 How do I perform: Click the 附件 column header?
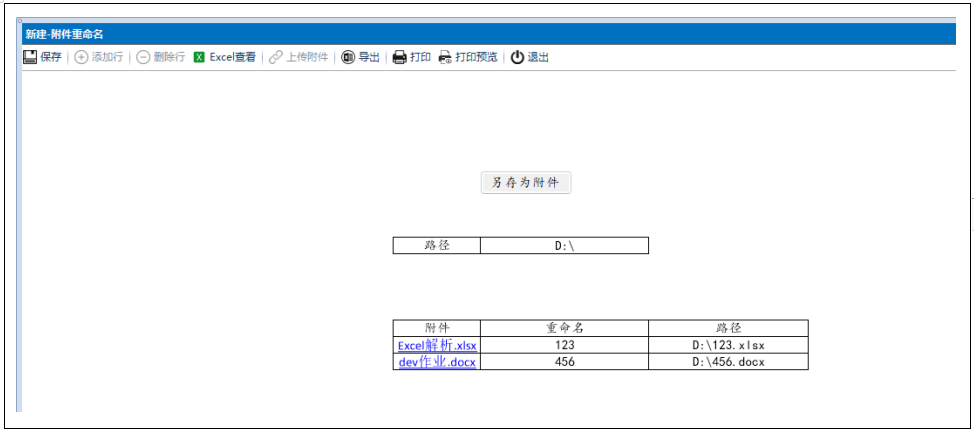tap(437, 328)
